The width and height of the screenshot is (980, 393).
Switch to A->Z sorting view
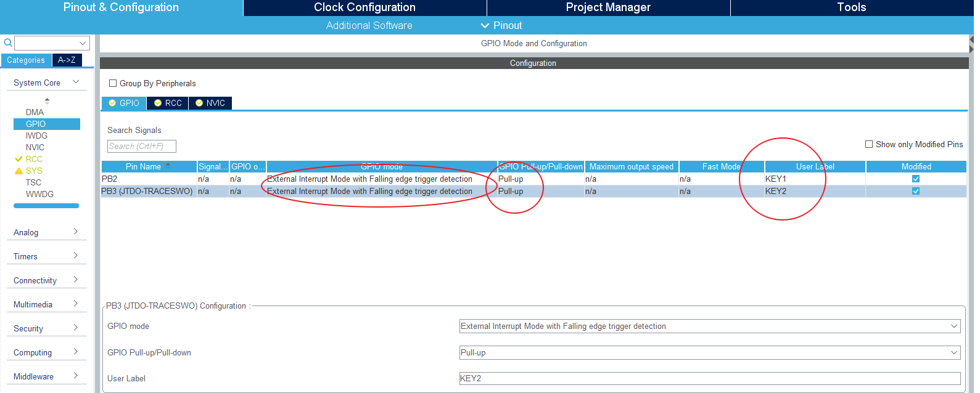67,60
